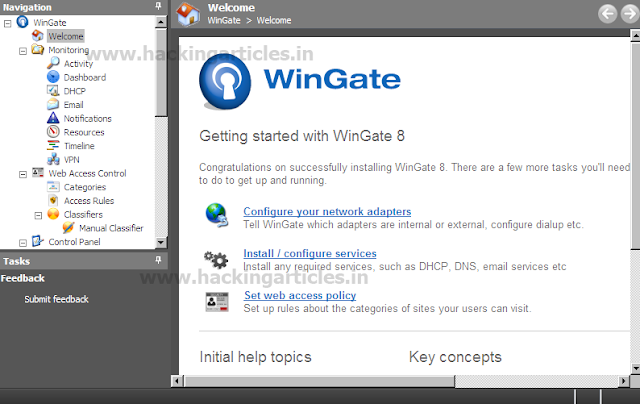Image resolution: width=640 pixels, height=404 pixels.
Task: Click the Classifiers orange ball icon
Action: (53, 214)
